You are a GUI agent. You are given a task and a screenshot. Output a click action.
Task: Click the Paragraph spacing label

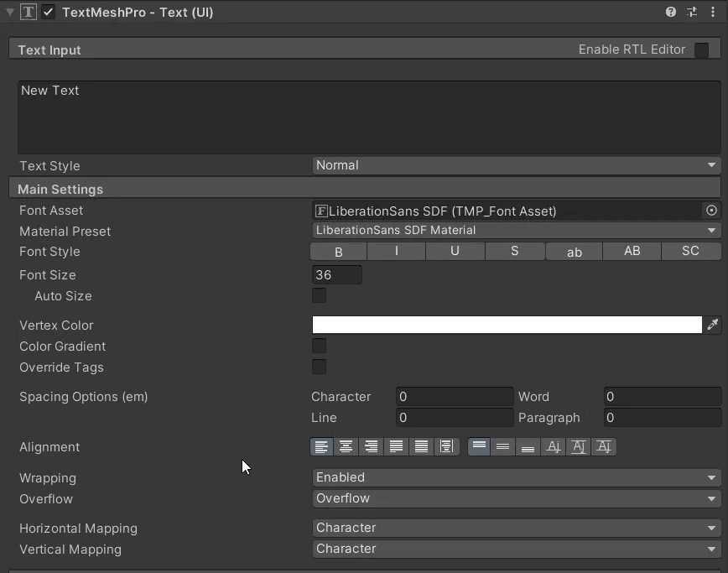click(549, 418)
